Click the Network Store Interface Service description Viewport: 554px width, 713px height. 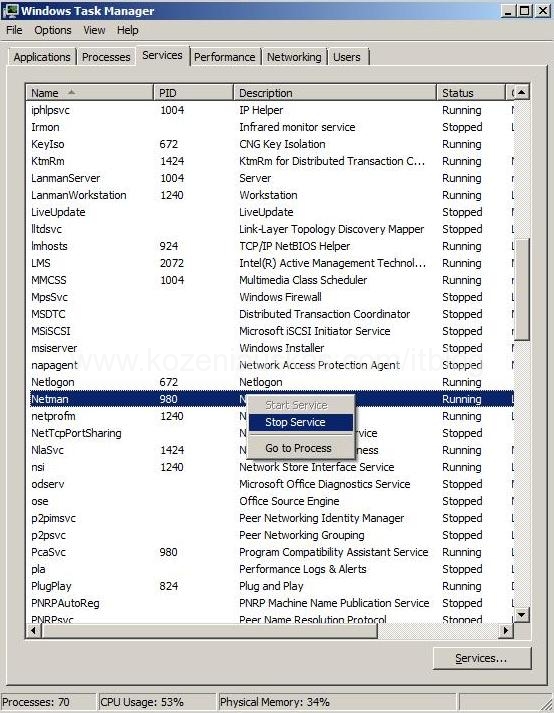pyautogui.click(x=317, y=467)
